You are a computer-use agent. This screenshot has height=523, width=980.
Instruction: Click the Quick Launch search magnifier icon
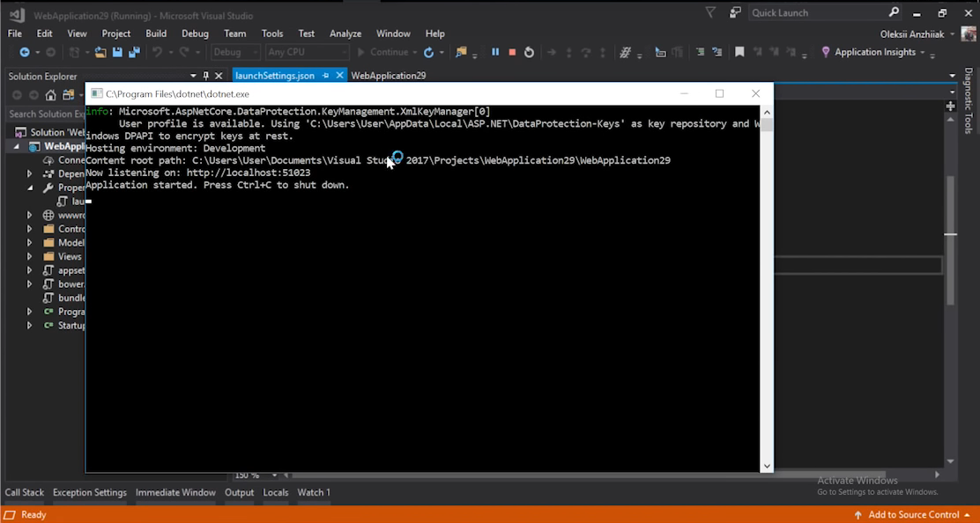pyautogui.click(x=894, y=12)
